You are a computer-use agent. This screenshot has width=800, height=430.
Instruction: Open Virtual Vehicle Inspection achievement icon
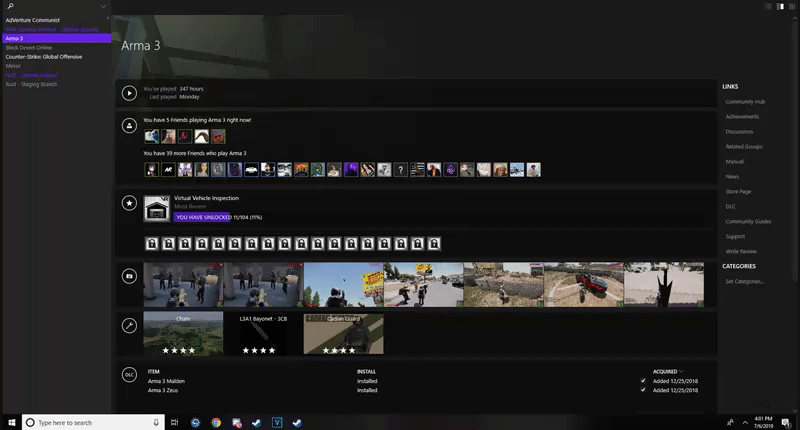point(157,208)
